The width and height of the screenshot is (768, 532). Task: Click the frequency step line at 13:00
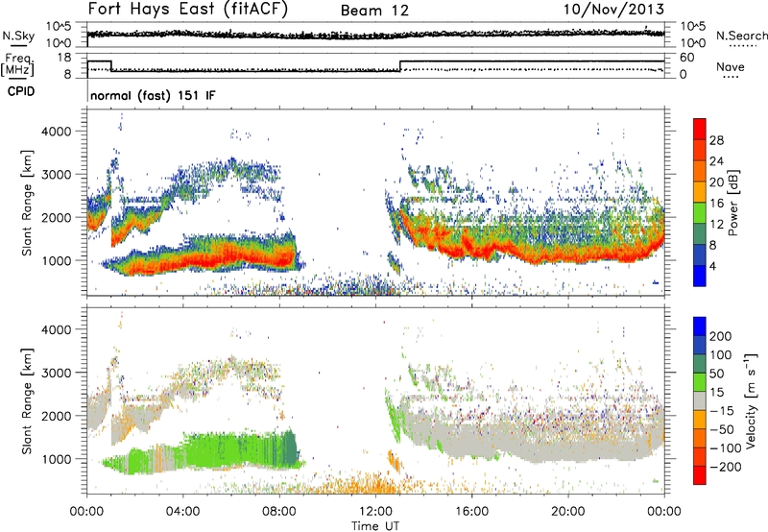(x=400, y=66)
